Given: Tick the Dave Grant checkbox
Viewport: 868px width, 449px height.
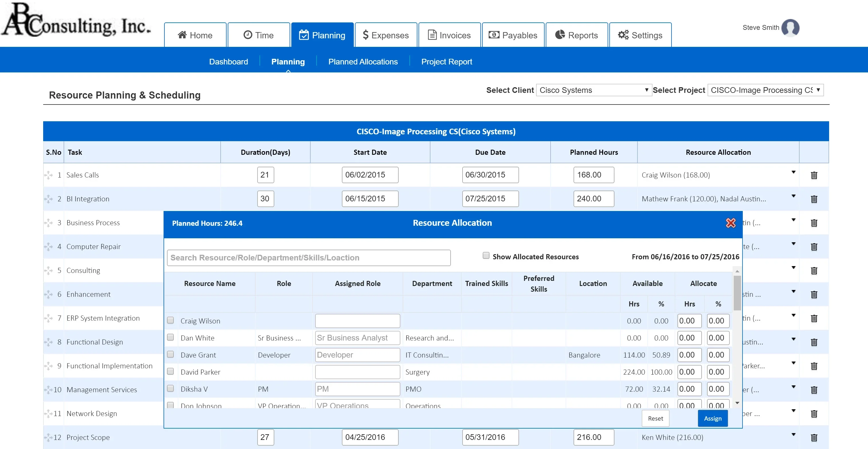Looking at the screenshot, I should tap(170, 354).
